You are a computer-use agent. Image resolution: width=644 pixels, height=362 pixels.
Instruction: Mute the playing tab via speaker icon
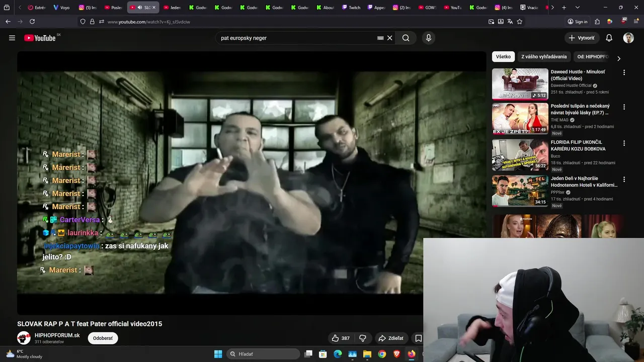click(x=140, y=8)
